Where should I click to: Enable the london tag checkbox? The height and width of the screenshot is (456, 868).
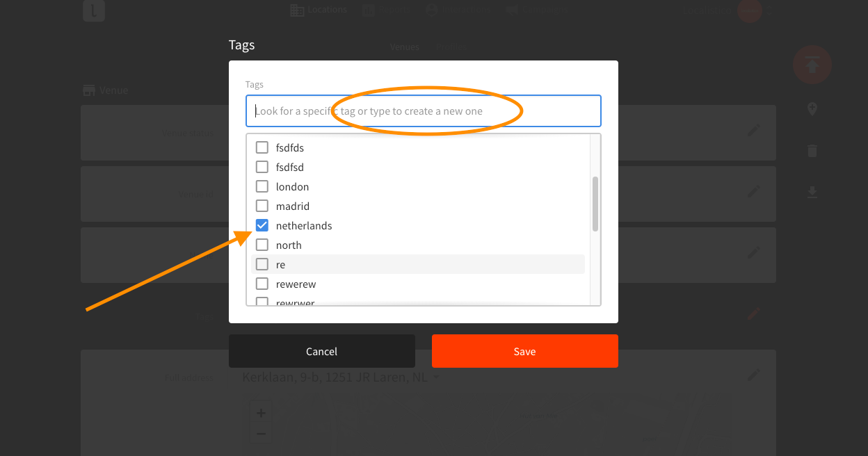click(x=262, y=186)
